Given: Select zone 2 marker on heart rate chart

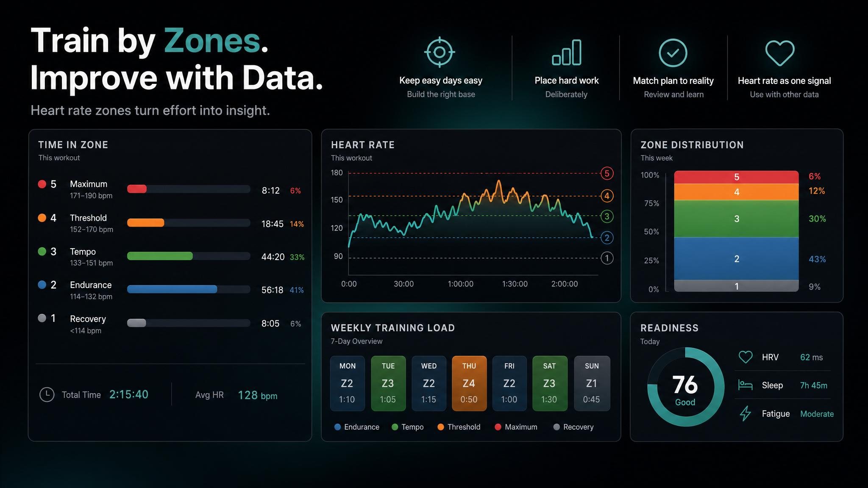Looking at the screenshot, I should click(x=607, y=238).
